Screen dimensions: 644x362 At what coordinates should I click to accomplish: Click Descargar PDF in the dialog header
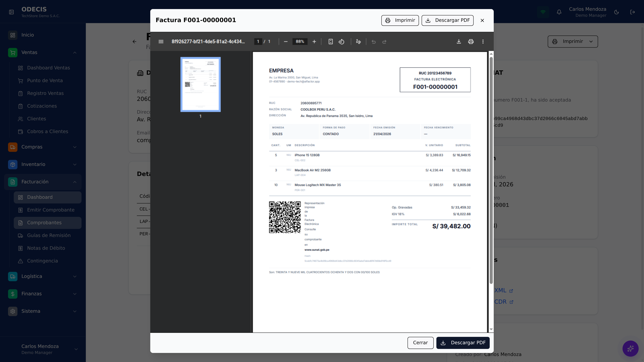(x=447, y=20)
